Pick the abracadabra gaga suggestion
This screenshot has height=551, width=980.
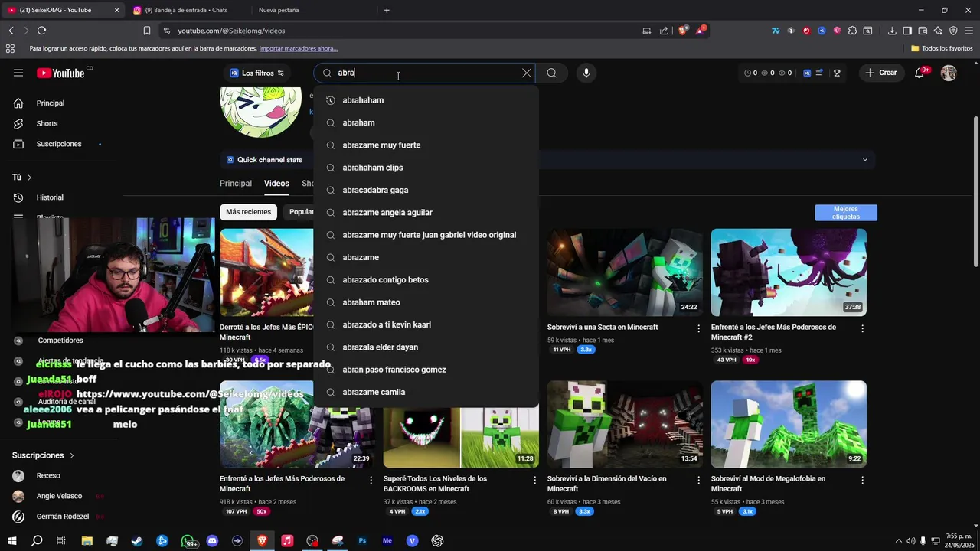coord(426,190)
